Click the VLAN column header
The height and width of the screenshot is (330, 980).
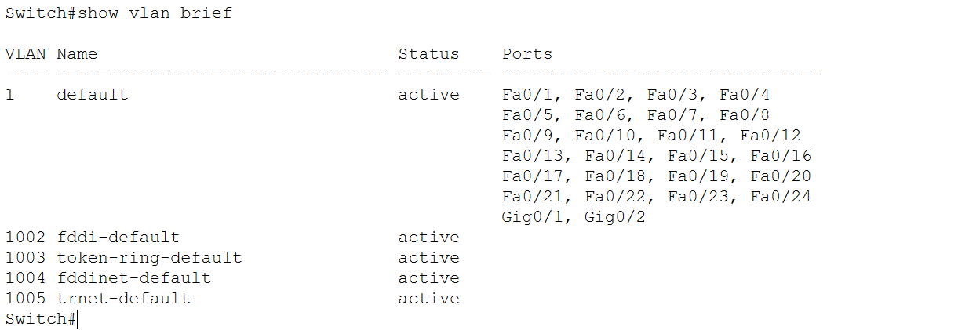click(25, 54)
